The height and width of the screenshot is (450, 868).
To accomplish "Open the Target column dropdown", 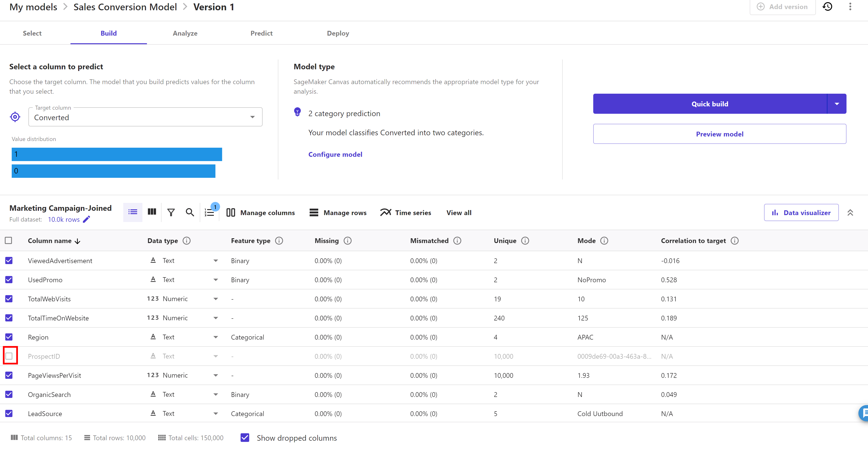I will point(252,117).
